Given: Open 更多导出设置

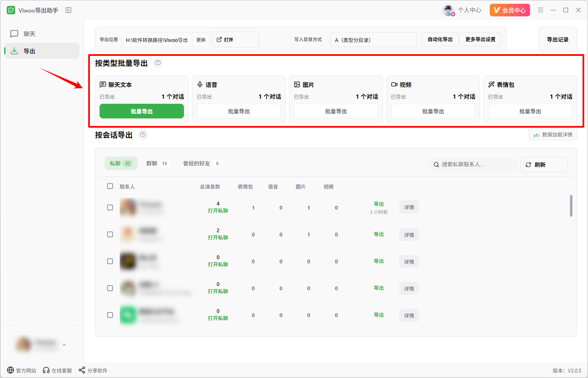Looking at the screenshot, I should click(480, 39).
